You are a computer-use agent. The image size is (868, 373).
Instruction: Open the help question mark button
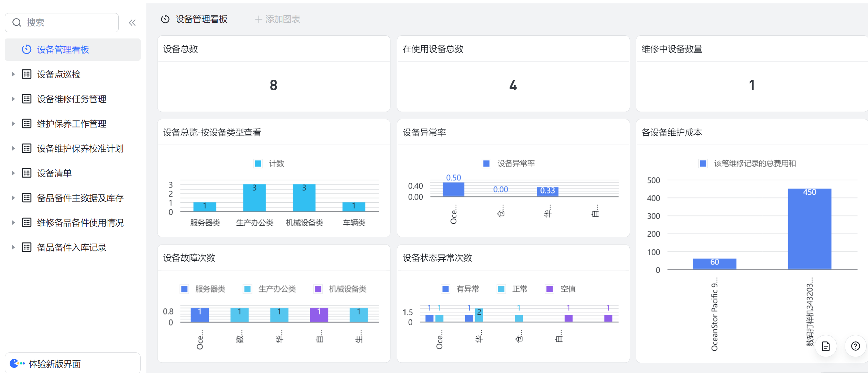pos(855,346)
